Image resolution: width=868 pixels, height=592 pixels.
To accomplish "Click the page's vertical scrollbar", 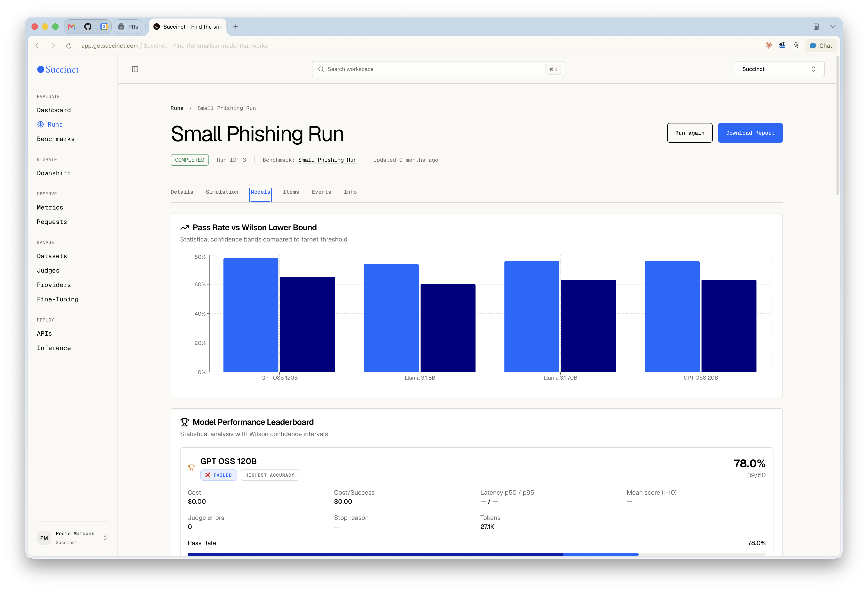I will point(837,126).
